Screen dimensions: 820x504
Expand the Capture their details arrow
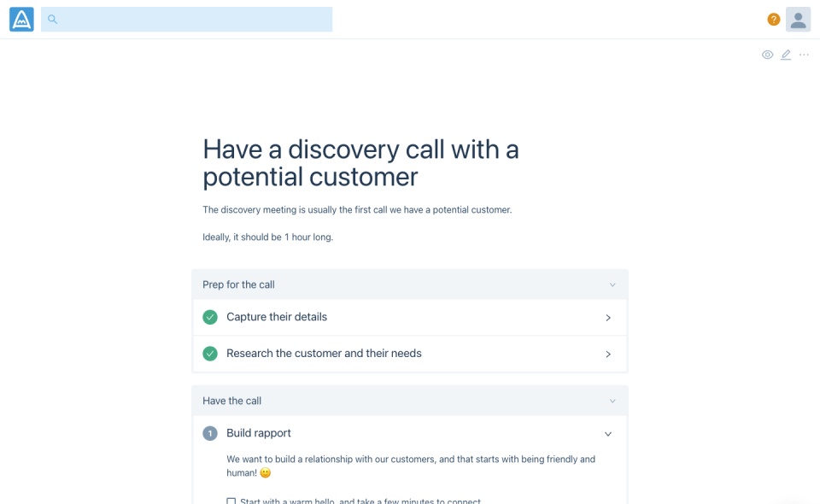608,318
